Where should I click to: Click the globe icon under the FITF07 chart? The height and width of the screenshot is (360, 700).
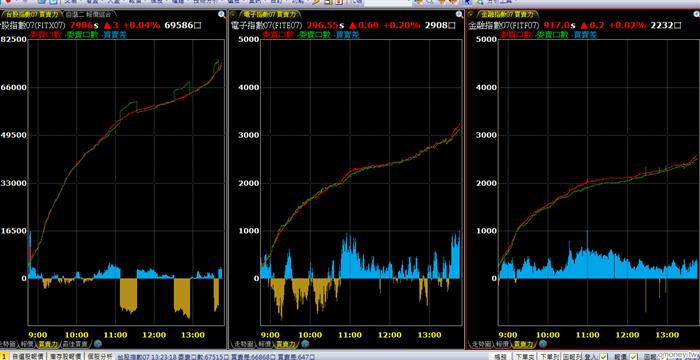click(542, 344)
